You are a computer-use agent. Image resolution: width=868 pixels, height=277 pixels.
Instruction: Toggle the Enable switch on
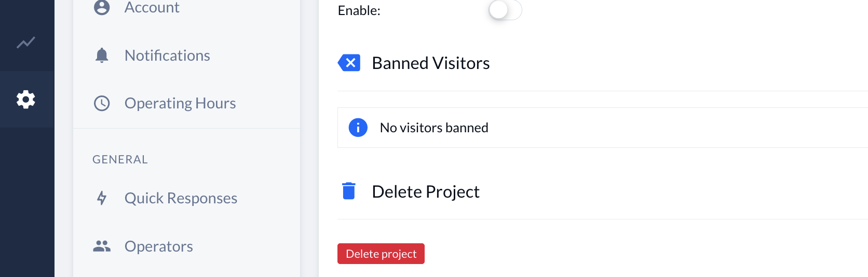point(505,10)
